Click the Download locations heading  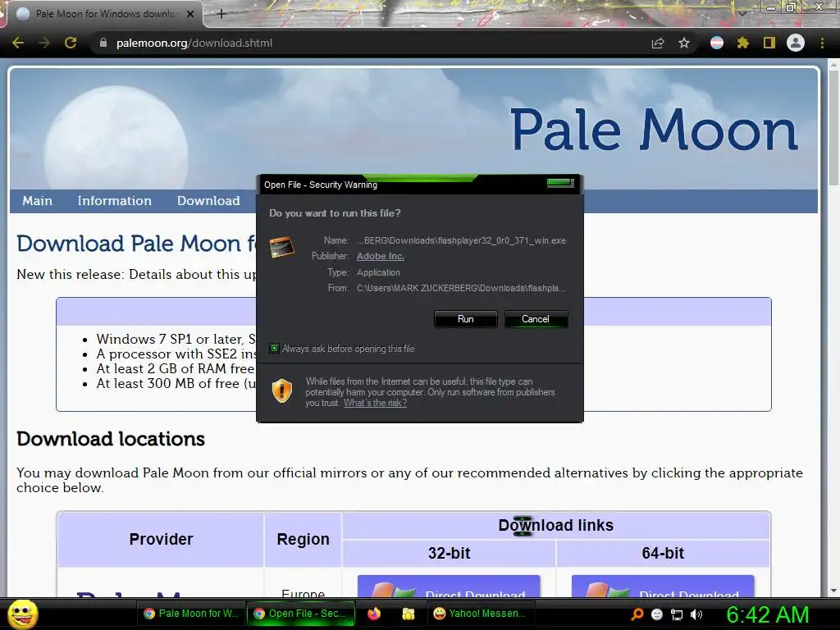click(x=111, y=440)
